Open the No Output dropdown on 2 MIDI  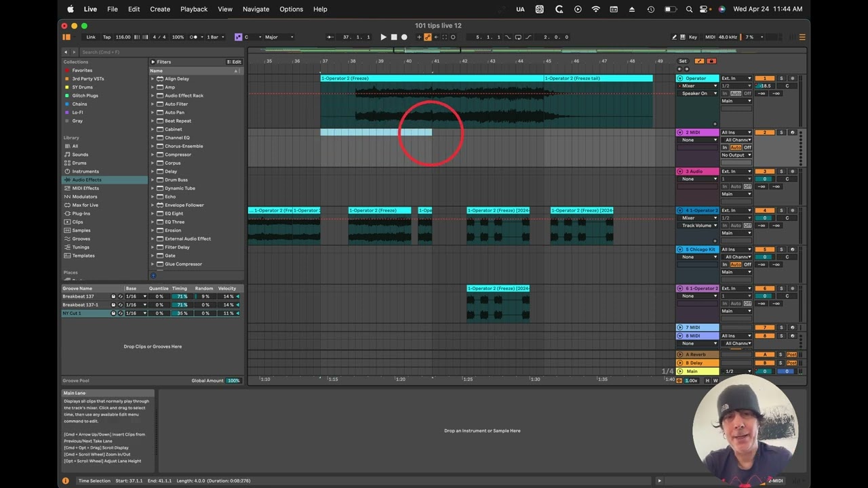click(736, 155)
